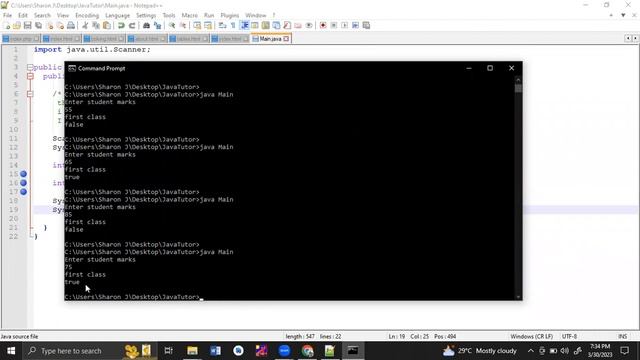
Task: Collapse the comment fold at line 6
Action: pos(30,94)
